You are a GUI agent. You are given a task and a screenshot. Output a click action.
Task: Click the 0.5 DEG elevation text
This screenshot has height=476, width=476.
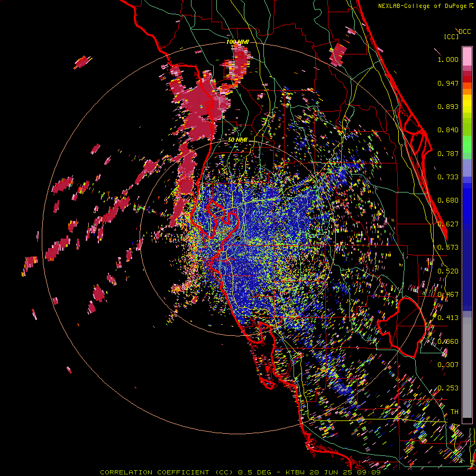click(x=254, y=472)
